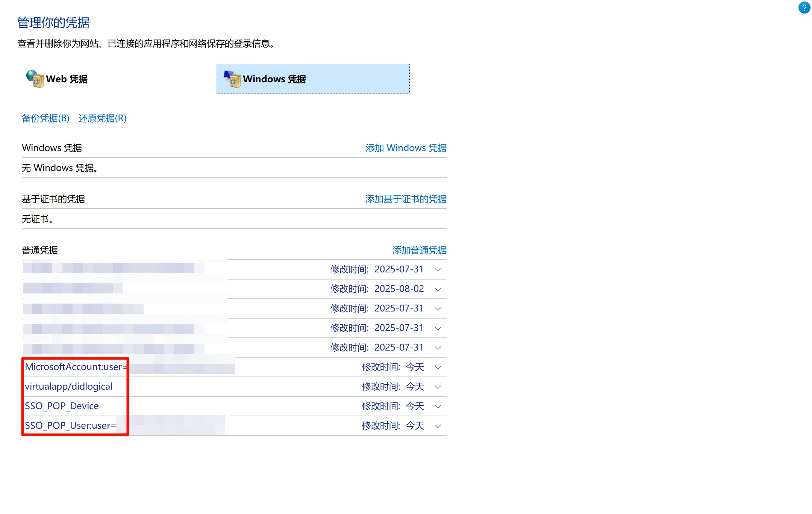
Task: Expand the SSO_POP_Device entry chevron
Action: pos(438,407)
